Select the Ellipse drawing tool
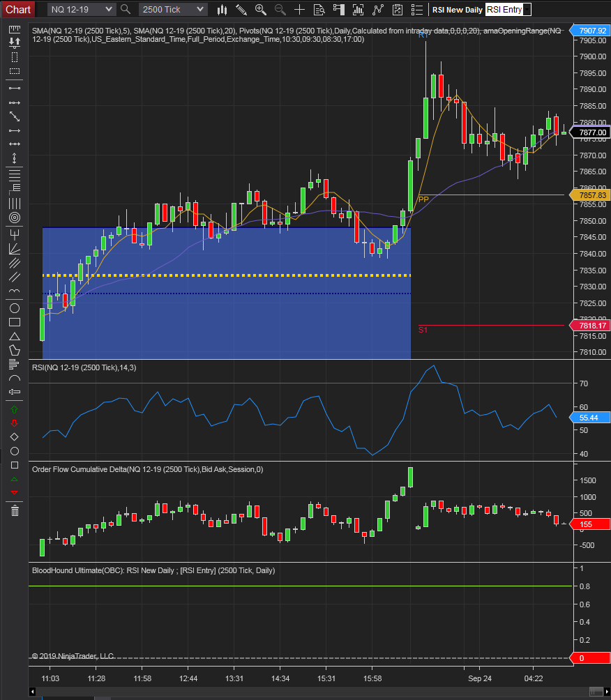 pos(14,308)
